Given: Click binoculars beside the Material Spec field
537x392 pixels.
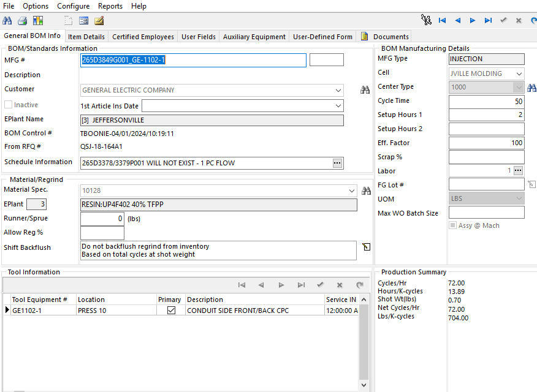Looking at the screenshot, I should [x=367, y=190].
